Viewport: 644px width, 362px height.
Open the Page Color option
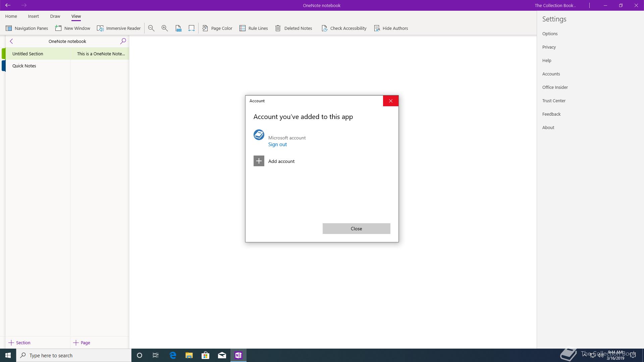click(x=217, y=28)
